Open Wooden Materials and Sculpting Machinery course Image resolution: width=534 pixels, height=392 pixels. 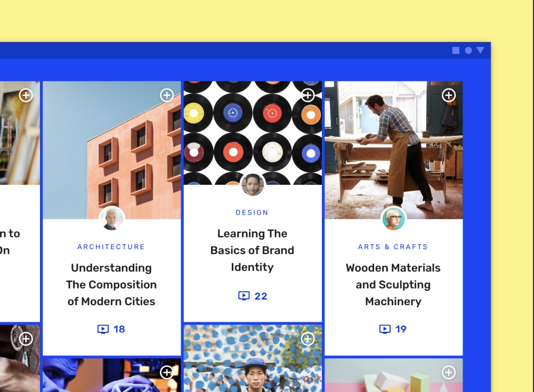[x=393, y=284]
